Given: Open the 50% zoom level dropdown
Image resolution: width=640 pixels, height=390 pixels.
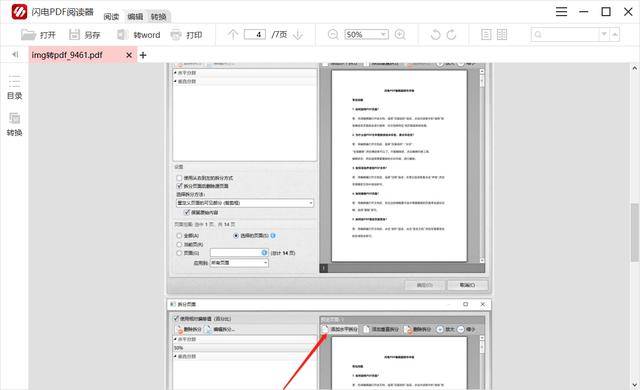Looking at the screenshot, I should point(366,35).
